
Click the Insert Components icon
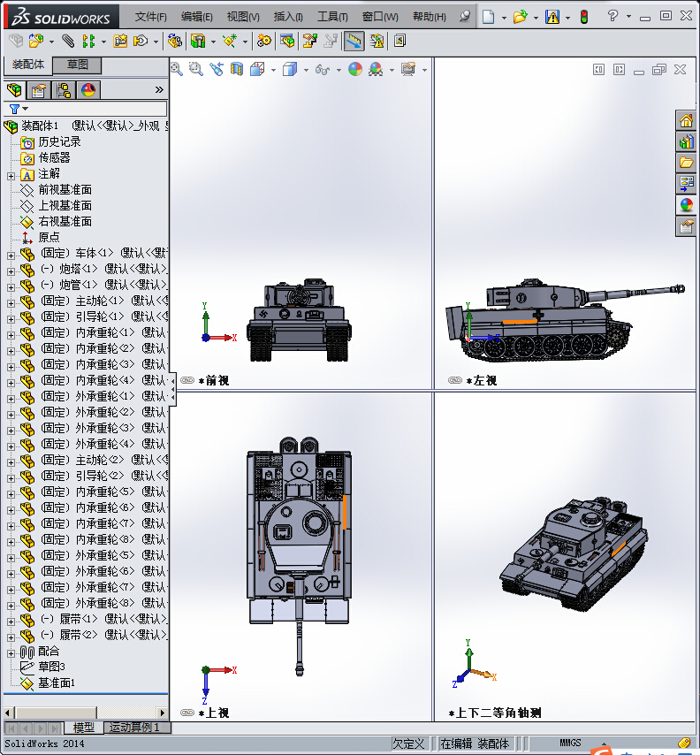[x=35, y=42]
